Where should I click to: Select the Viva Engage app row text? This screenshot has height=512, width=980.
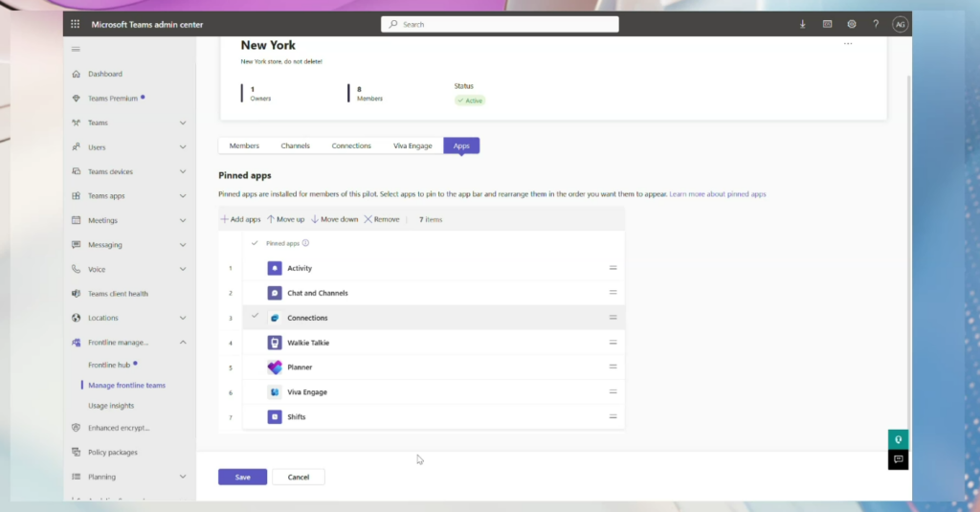[x=307, y=392]
